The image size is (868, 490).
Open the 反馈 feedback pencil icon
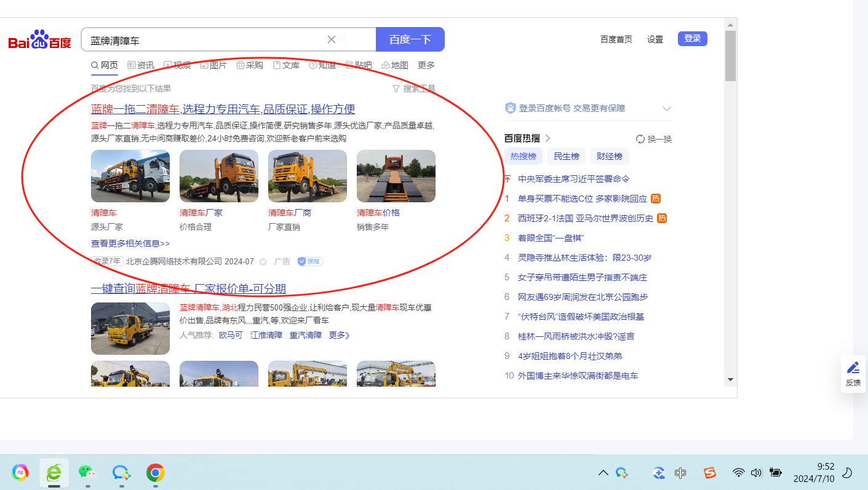[x=853, y=368]
